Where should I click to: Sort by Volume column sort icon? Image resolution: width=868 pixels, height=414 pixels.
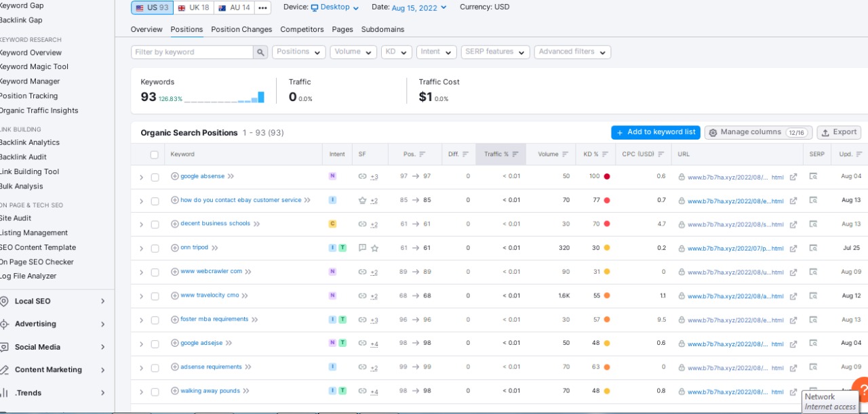(565, 154)
